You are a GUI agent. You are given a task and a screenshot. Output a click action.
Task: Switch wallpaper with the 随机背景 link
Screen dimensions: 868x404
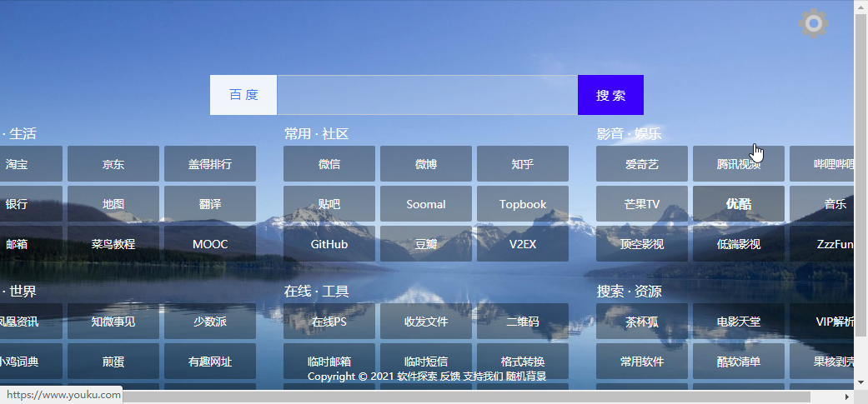526,377
